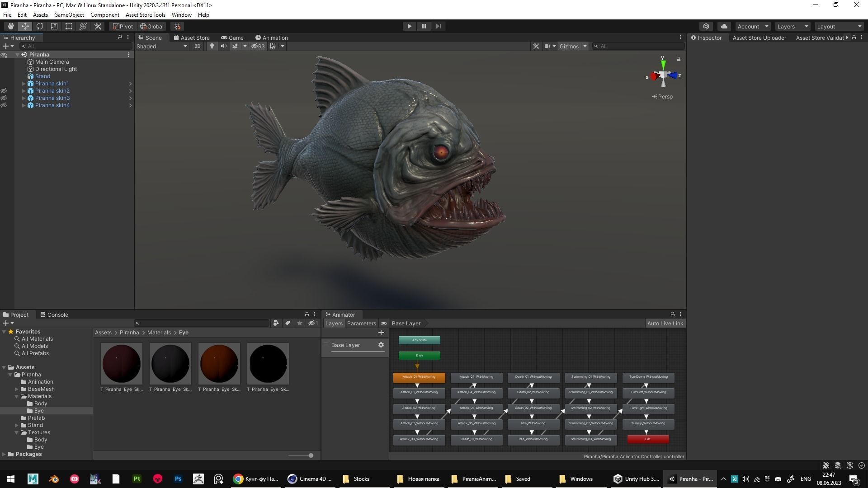Filter Project search by type icon
Screen dimensions: 868x488
point(276,323)
